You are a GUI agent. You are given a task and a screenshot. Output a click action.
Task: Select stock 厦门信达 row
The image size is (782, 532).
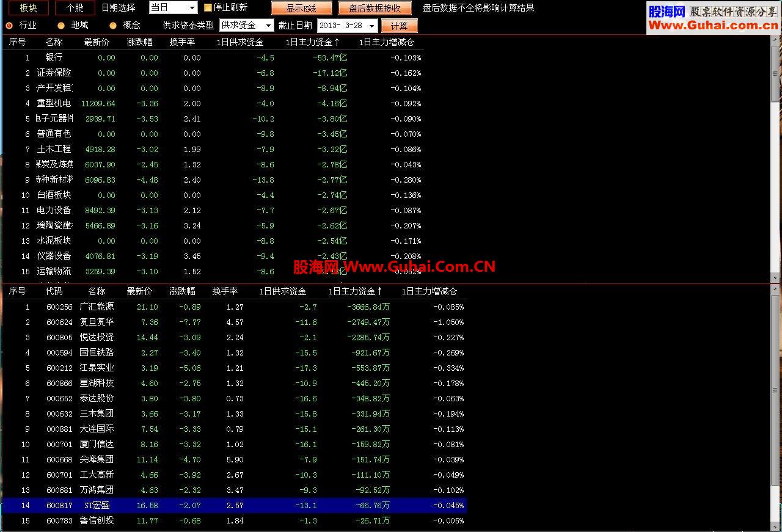[234, 444]
